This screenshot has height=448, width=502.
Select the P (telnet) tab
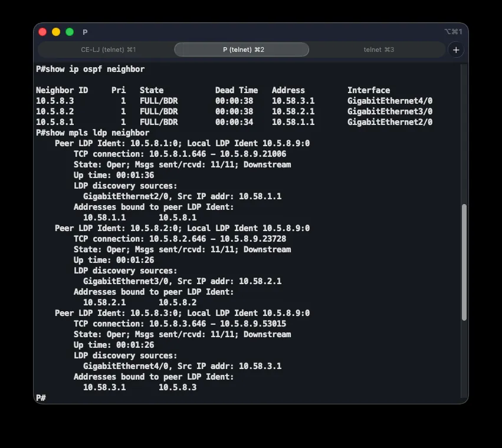click(x=242, y=50)
